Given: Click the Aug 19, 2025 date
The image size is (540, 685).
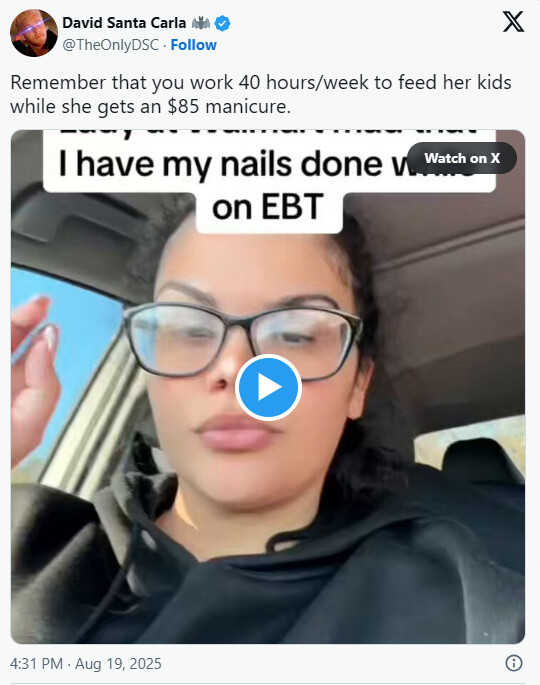Looking at the screenshot, I should pos(118,664).
